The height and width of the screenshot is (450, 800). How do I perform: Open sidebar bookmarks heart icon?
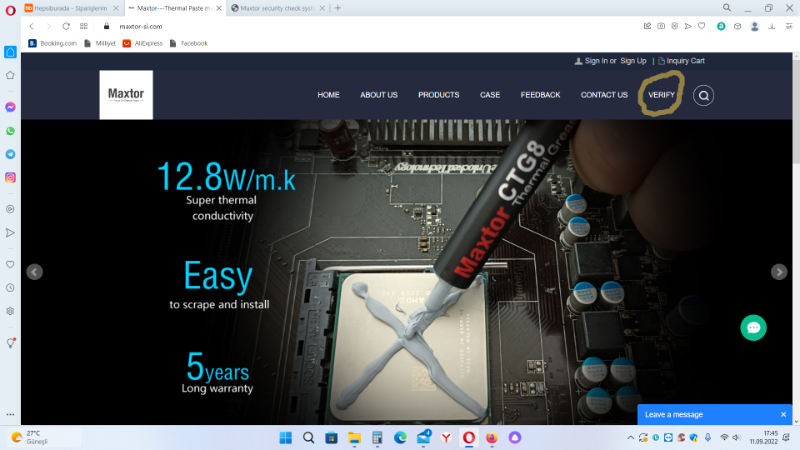coord(10,264)
